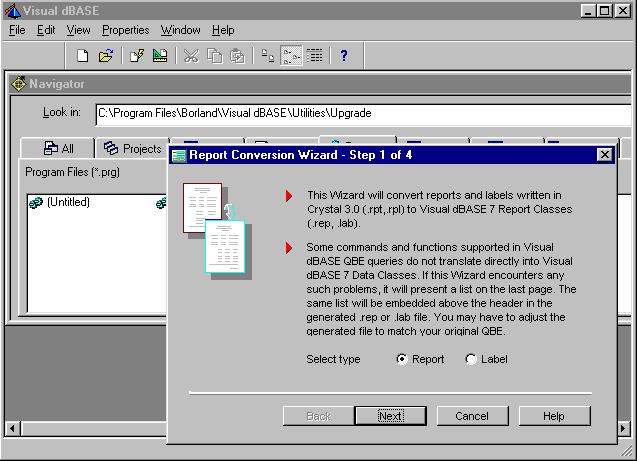Viewport: 637px width, 461px height.
Task: Click the Visual dBASE title bar icon
Action: [12, 11]
